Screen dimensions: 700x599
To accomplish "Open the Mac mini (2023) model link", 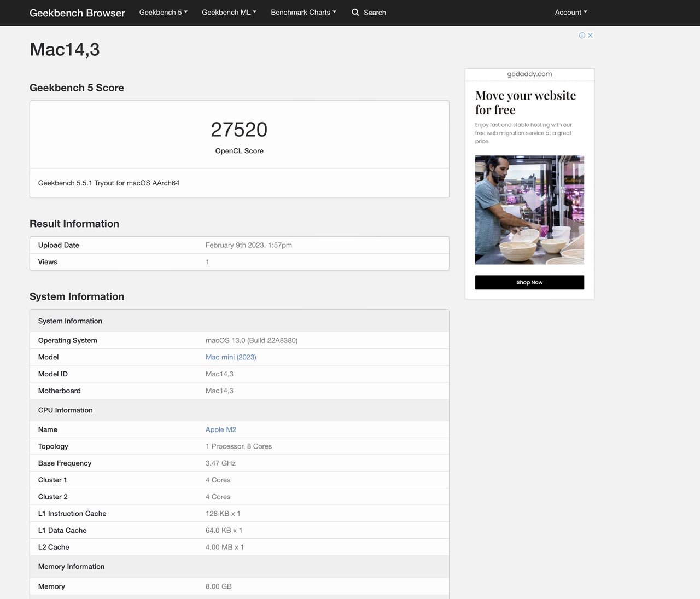I will coord(231,357).
